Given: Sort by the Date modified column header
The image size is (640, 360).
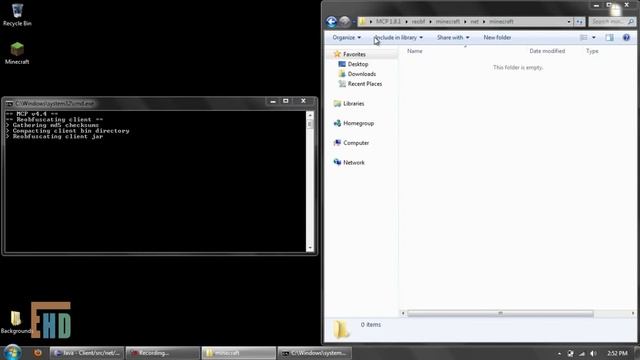Looking at the screenshot, I should (547, 51).
